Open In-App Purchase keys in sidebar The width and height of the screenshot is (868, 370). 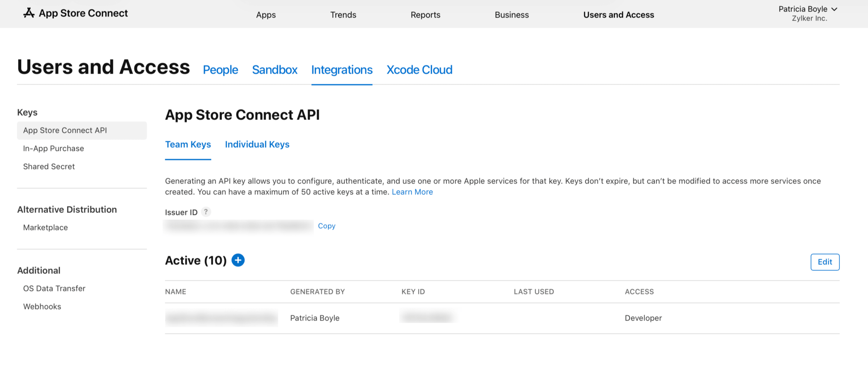click(53, 148)
